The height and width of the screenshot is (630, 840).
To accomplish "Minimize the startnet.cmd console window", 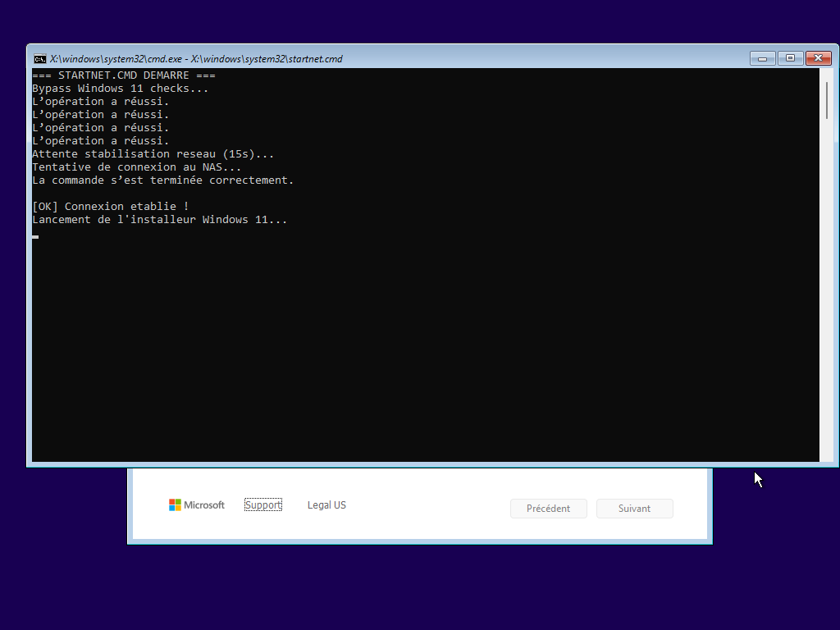I will click(762, 58).
